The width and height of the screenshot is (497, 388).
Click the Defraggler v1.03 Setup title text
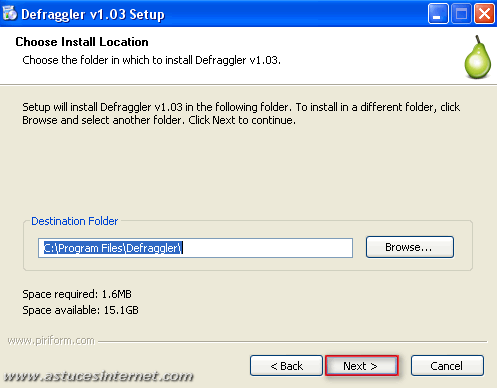coord(93,15)
